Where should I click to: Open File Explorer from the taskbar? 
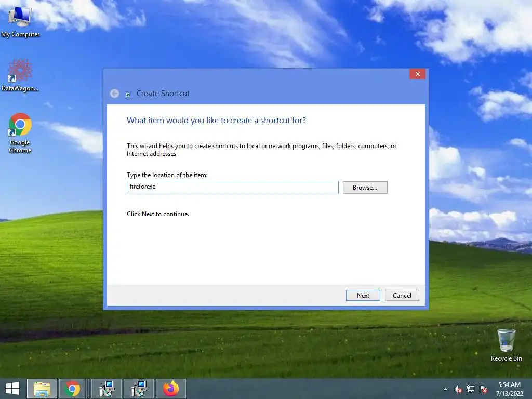[x=42, y=389]
